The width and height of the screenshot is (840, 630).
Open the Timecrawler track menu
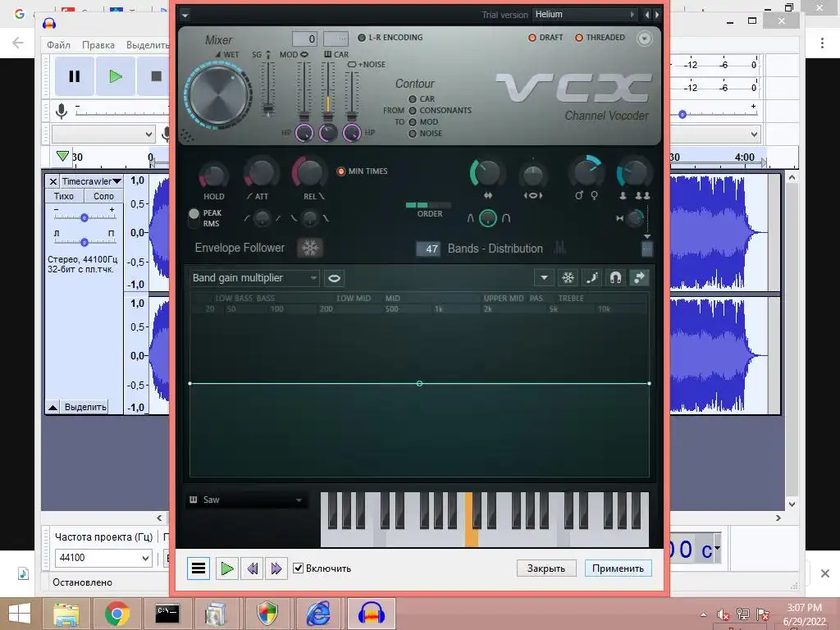[x=91, y=181]
